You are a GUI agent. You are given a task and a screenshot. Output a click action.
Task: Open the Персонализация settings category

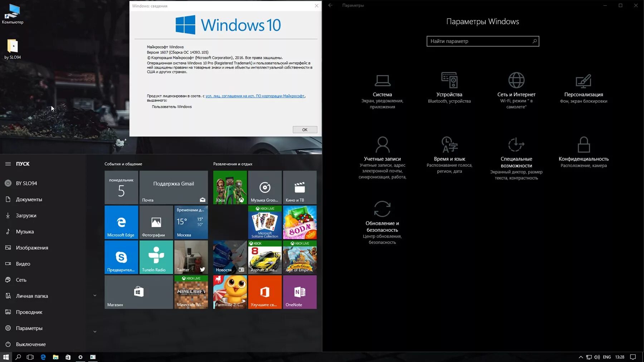click(x=584, y=88)
